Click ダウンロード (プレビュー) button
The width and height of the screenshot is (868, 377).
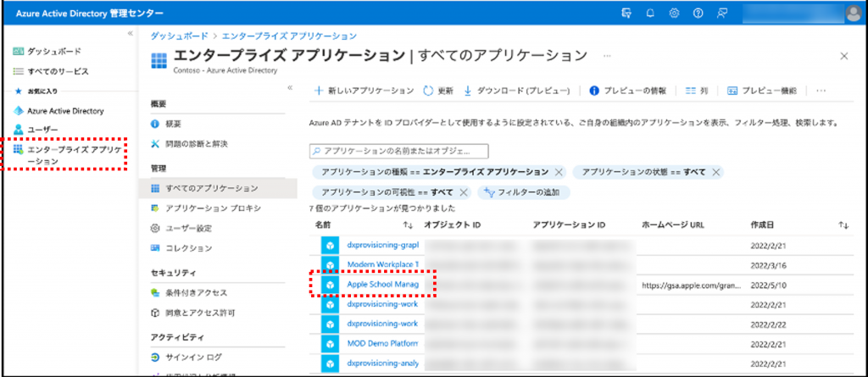tap(516, 91)
